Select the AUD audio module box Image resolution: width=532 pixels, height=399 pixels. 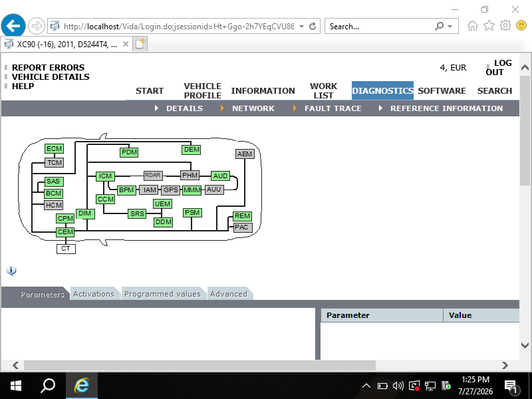(220, 176)
